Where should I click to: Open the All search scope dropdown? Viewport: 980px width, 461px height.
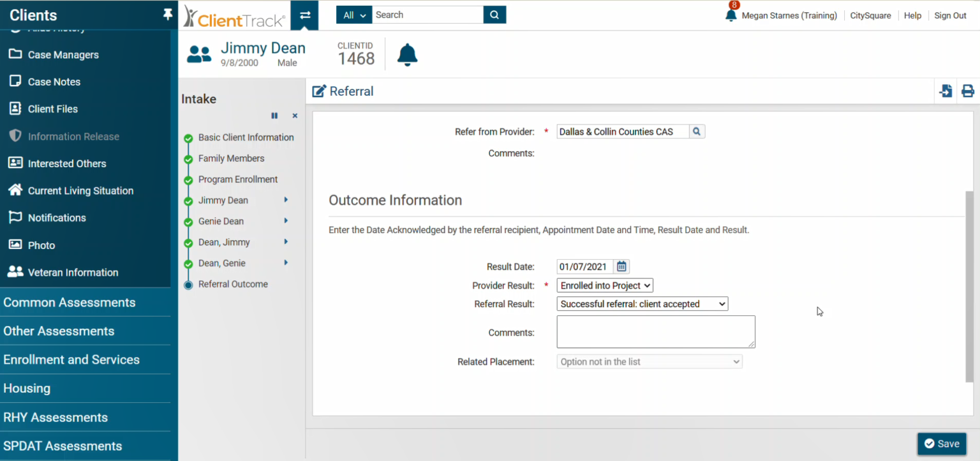pyautogui.click(x=353, y=14)
